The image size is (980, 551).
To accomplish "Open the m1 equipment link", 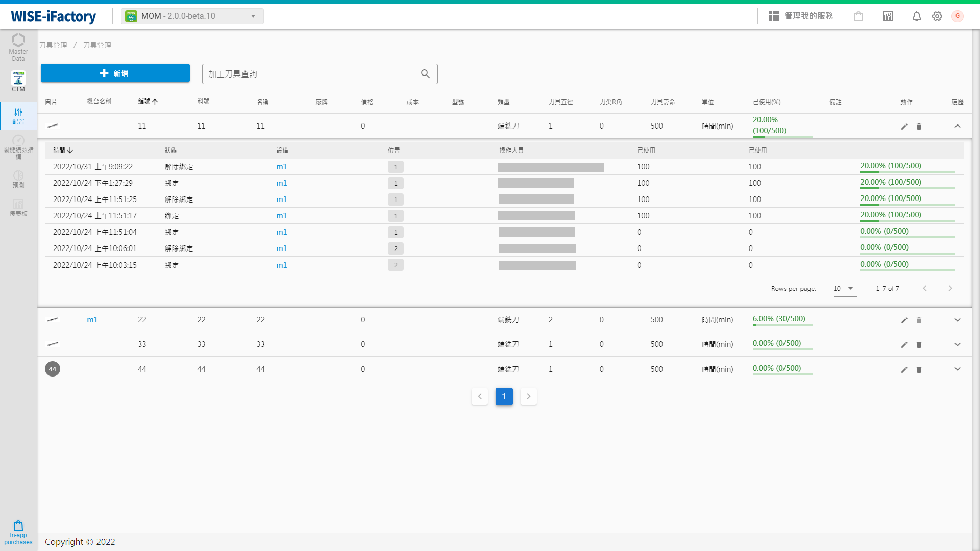I will click(281, 166).
